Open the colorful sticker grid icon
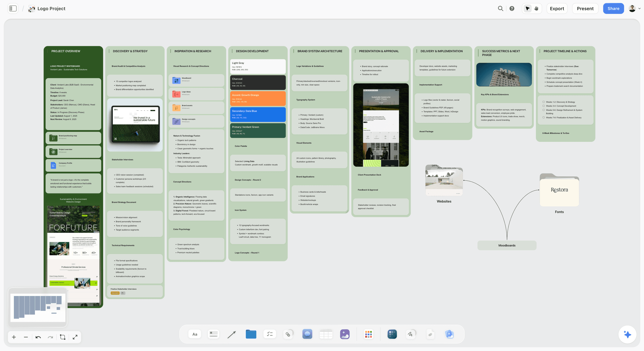Image resolution: width=644 pixels, height=351 pixels. coord(368,334)
